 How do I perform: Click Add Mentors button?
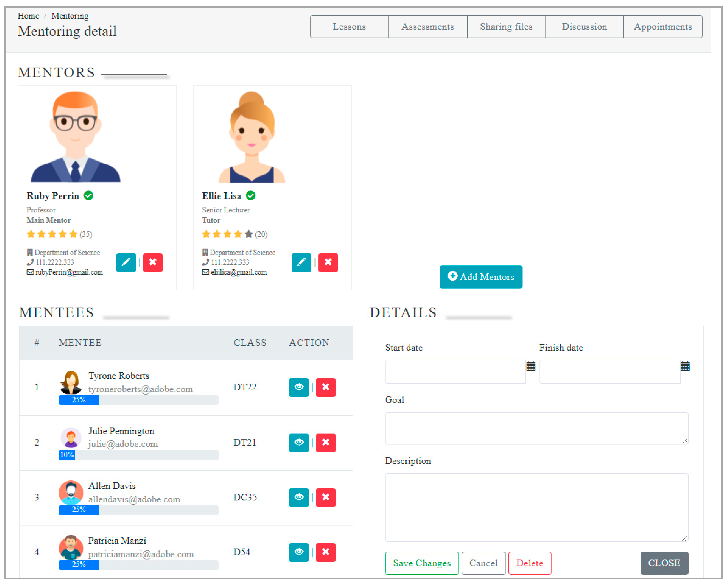pyautogui.click(x=480, y=277)
